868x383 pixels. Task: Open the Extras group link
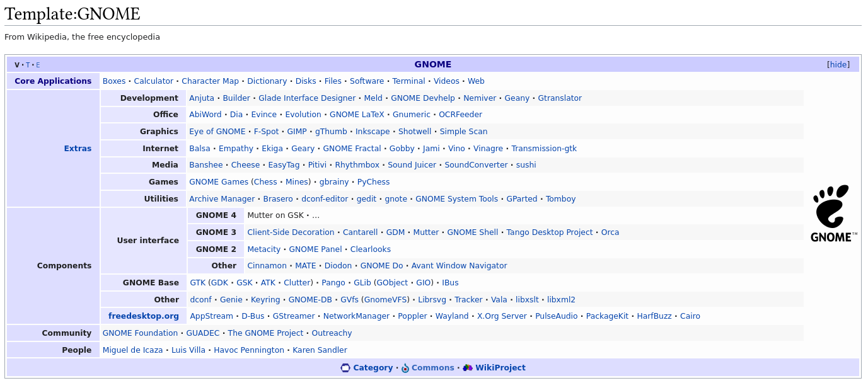click(x=78, y=149)
